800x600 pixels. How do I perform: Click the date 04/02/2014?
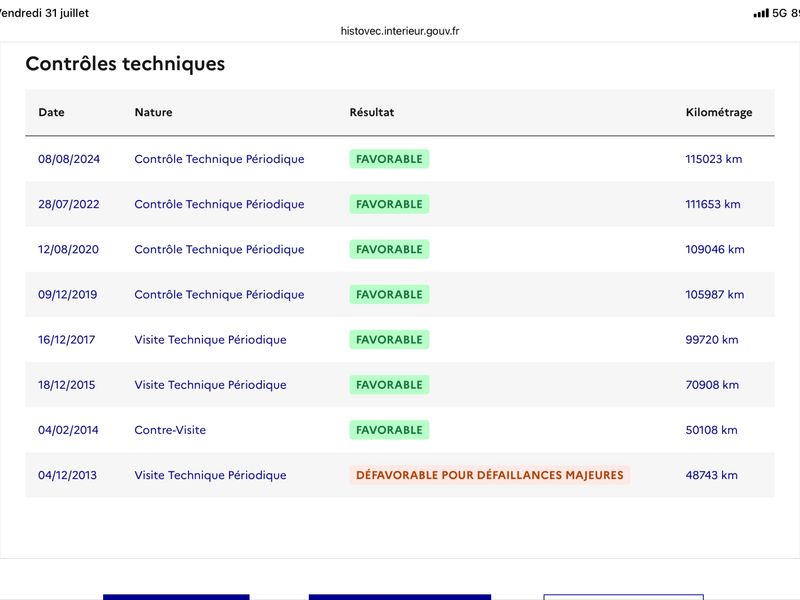coord(68,430)
